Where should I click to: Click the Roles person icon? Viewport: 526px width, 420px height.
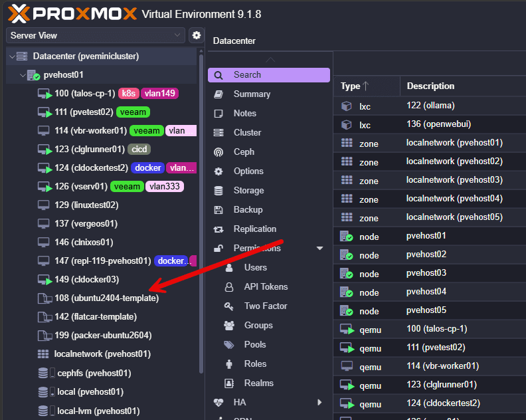click(x=229, y=364)
